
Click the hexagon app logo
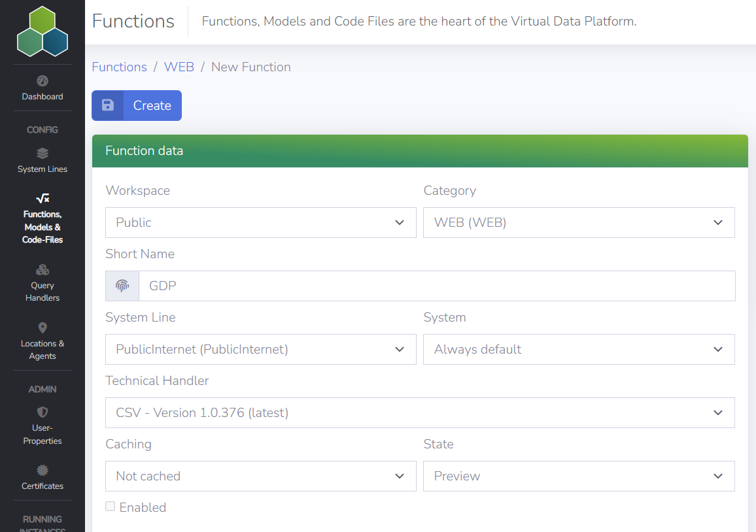pyautogui.click(x=42, y=31)
